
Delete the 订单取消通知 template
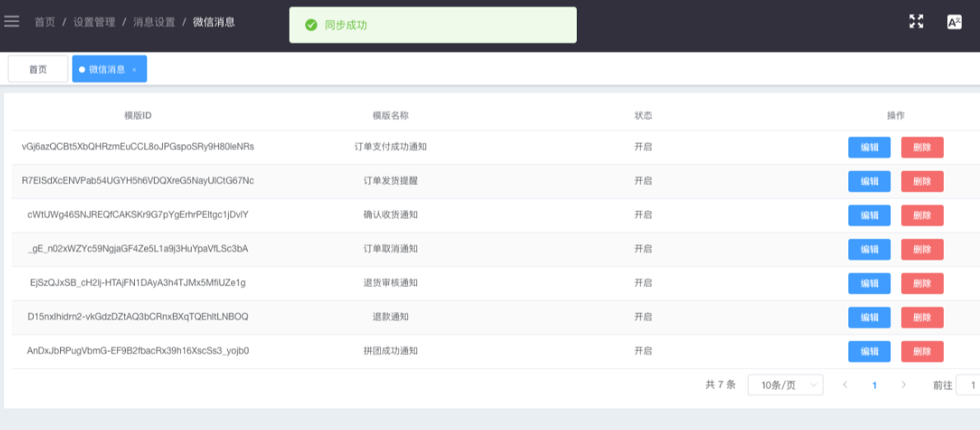922,249
